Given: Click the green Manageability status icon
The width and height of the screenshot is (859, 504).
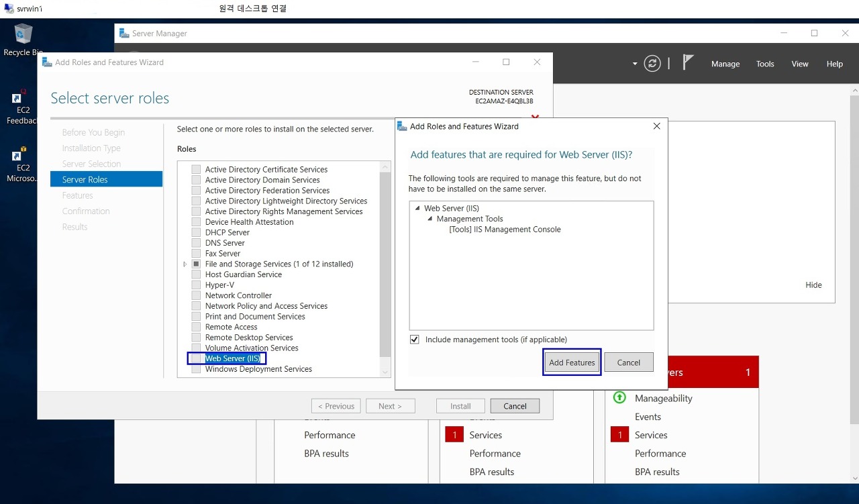Looking at the screenshot, I should 619,398.
